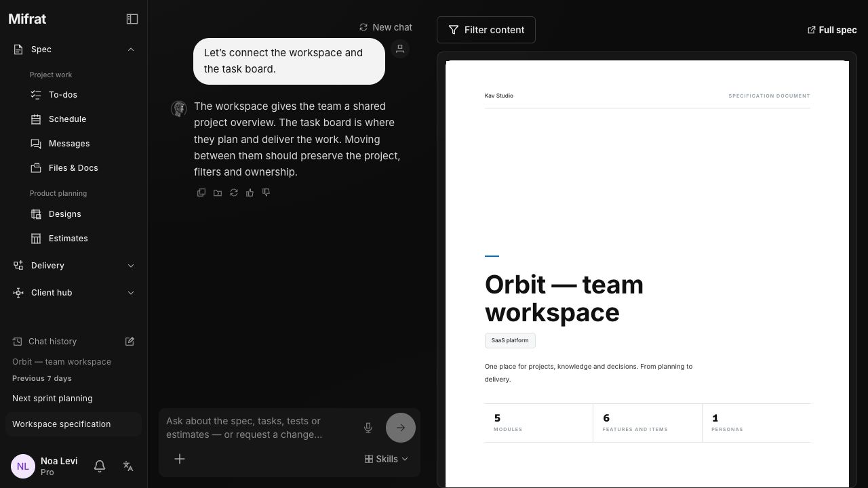Click the Chat history heading
The width and height of the screenshot is (868, 488).
point(53,342)
